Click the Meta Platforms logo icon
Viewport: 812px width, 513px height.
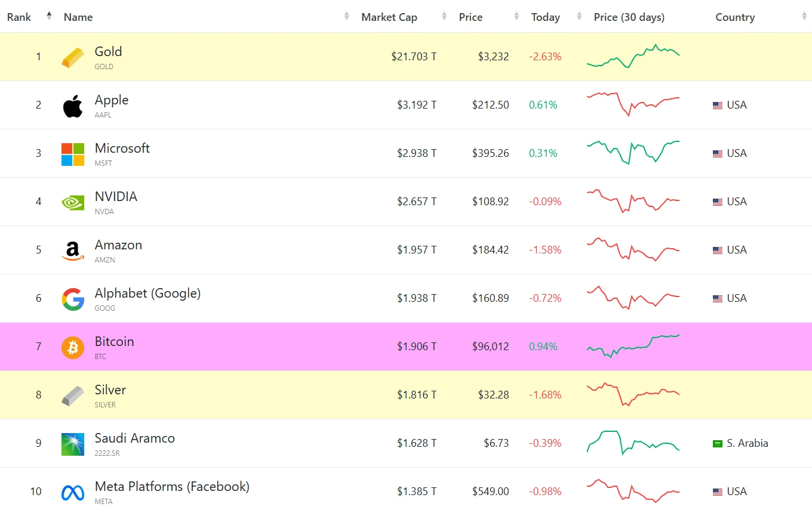pos(73,492)
